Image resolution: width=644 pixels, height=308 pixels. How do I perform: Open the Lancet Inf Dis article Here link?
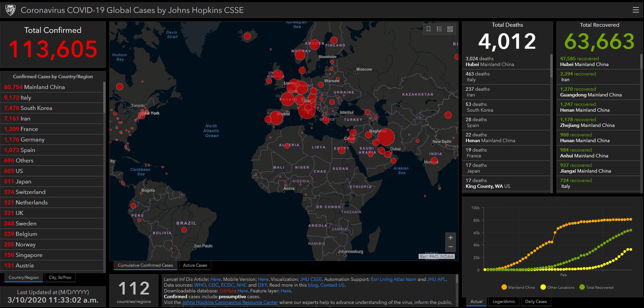pos(215,280)
